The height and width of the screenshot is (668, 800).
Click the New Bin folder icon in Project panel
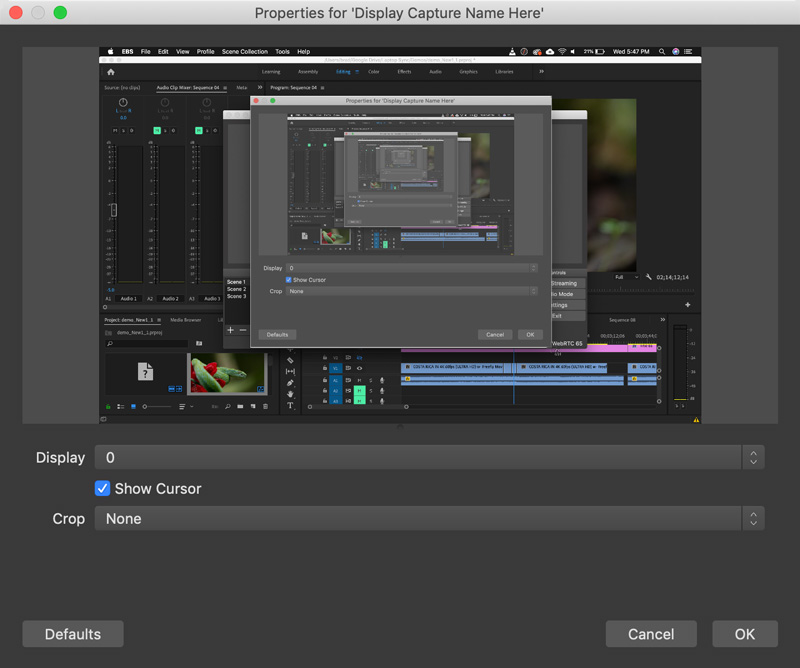[x=240, y=407]
